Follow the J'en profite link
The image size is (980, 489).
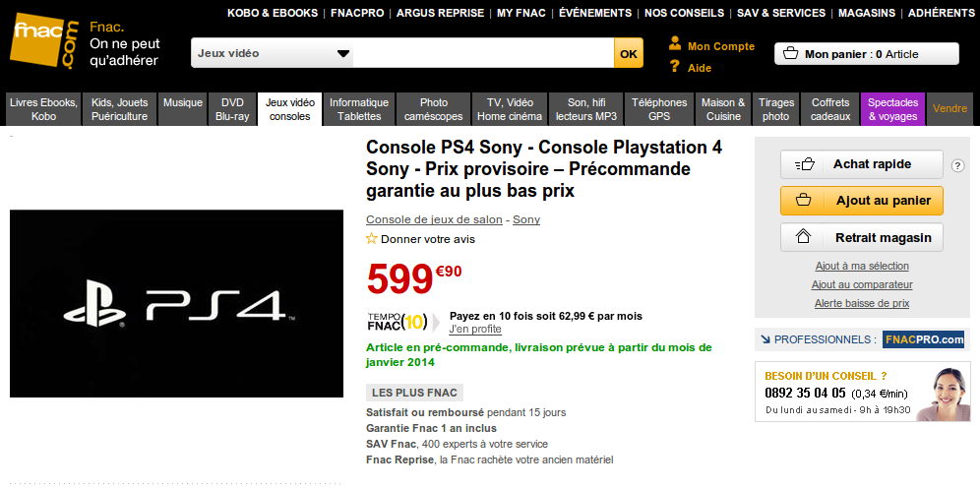(x=475, y=330)
